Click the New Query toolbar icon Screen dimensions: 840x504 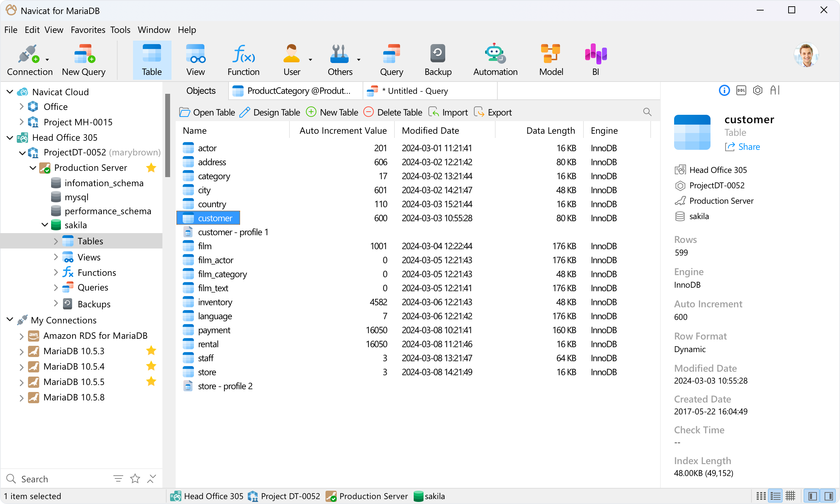[84, 60]
